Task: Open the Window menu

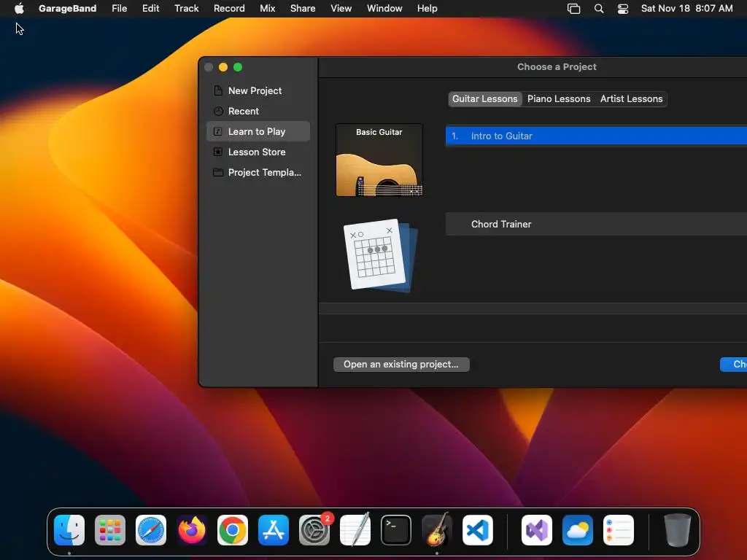Action: point(384,8)
